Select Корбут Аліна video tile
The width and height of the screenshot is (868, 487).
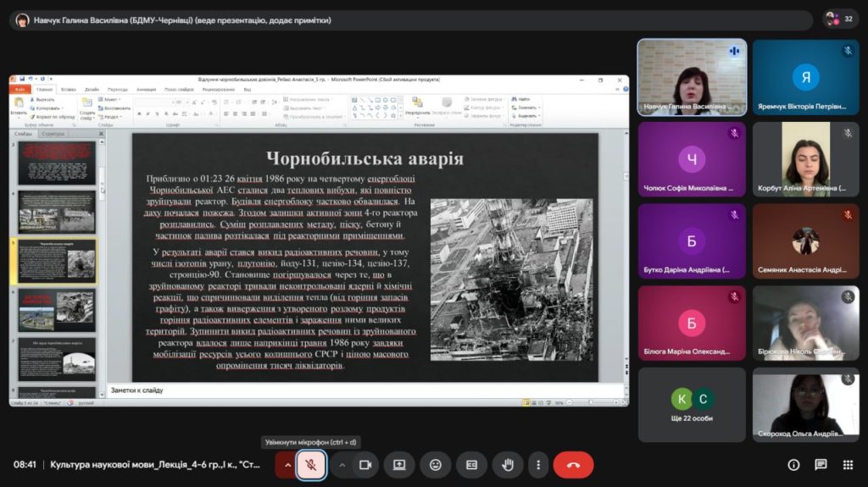806,159
